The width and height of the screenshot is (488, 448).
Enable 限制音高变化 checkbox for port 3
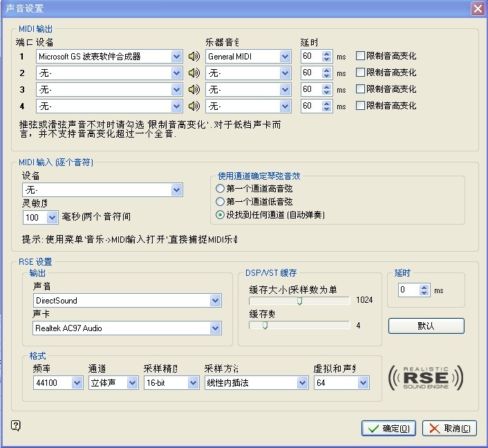360,89
